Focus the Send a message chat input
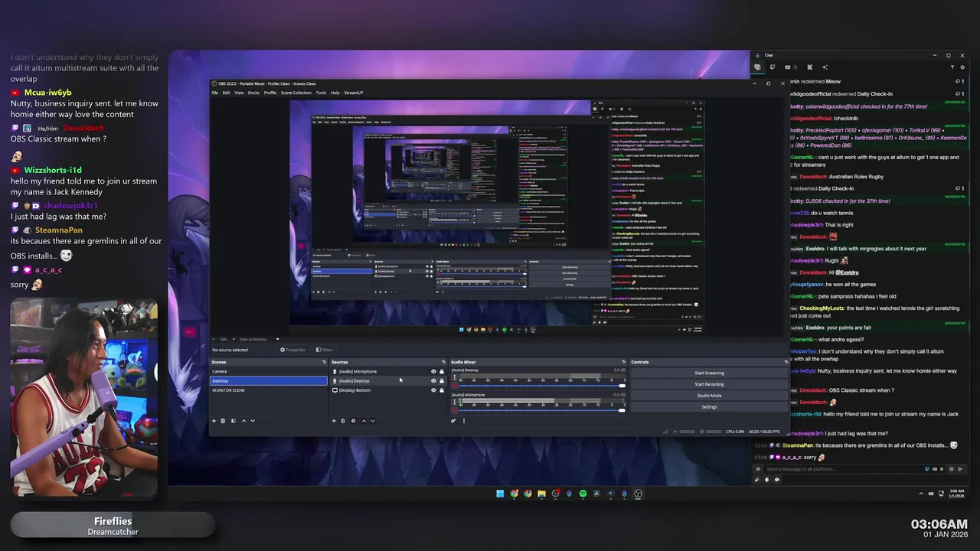This screenshot has width=980, height=551. click(842, 469)
